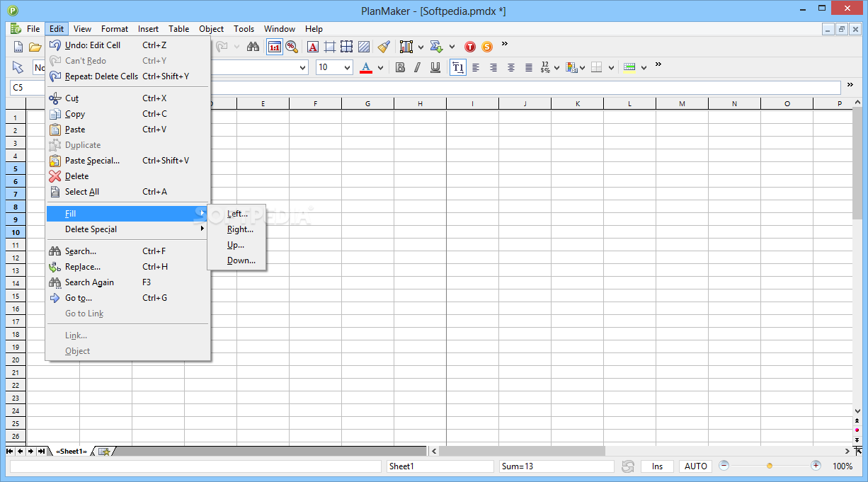Show more formatting toolbar items chevron
Viewport: 868px width, 482px height.
point(658,64)
